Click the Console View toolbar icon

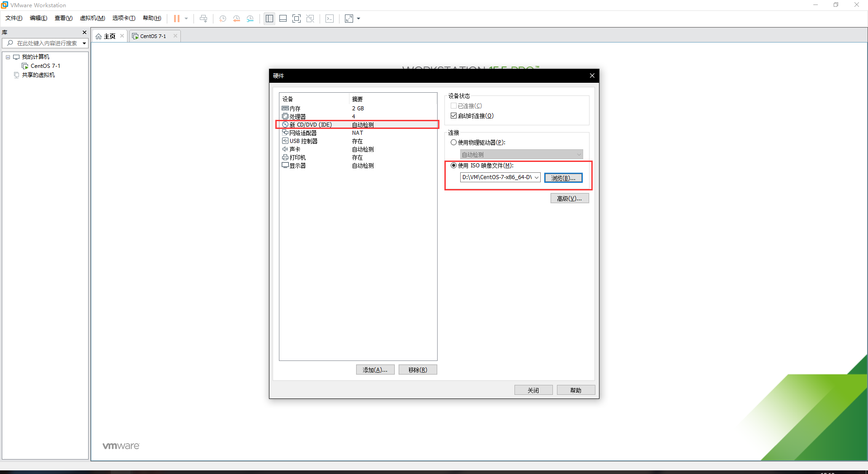[x=330, y=19]
